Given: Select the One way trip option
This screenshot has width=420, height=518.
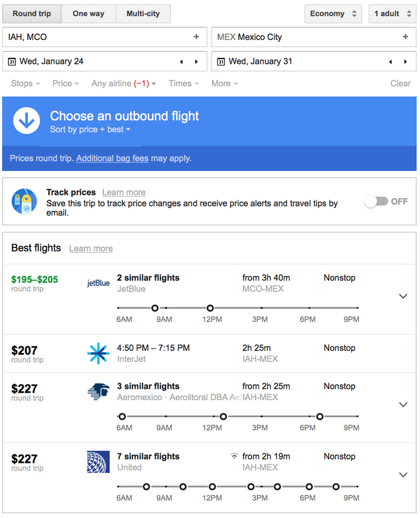Looking at the screenshot, I should pos(89,14).
